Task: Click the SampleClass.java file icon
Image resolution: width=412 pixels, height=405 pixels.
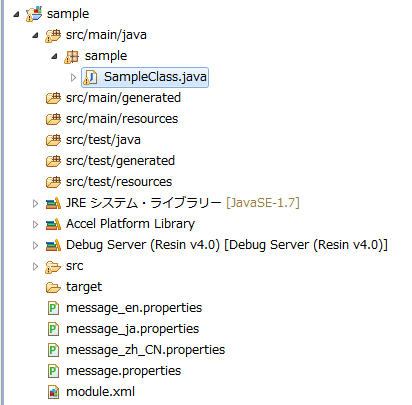Action: pos(90,78)
